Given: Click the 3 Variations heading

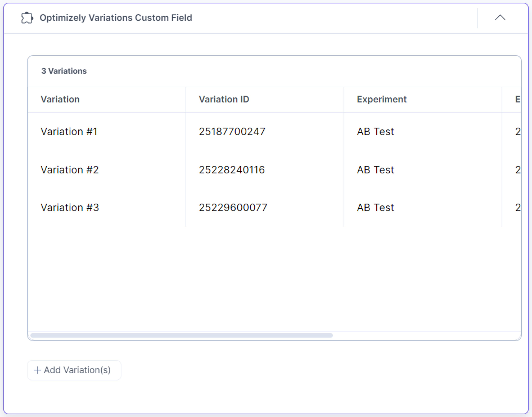Looking at the screenshot, I should pos(64,71).
